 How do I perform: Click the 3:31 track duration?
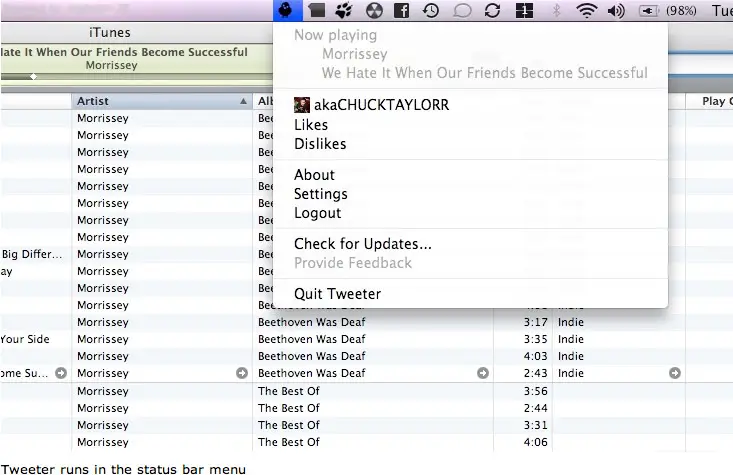click(x=535, y=425)
